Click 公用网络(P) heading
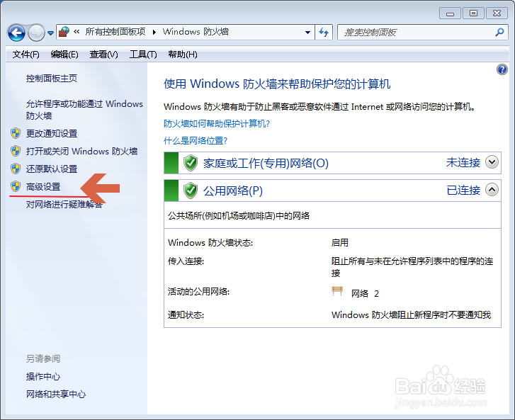This screenshot has width=515, height=420. click(233, 191)
